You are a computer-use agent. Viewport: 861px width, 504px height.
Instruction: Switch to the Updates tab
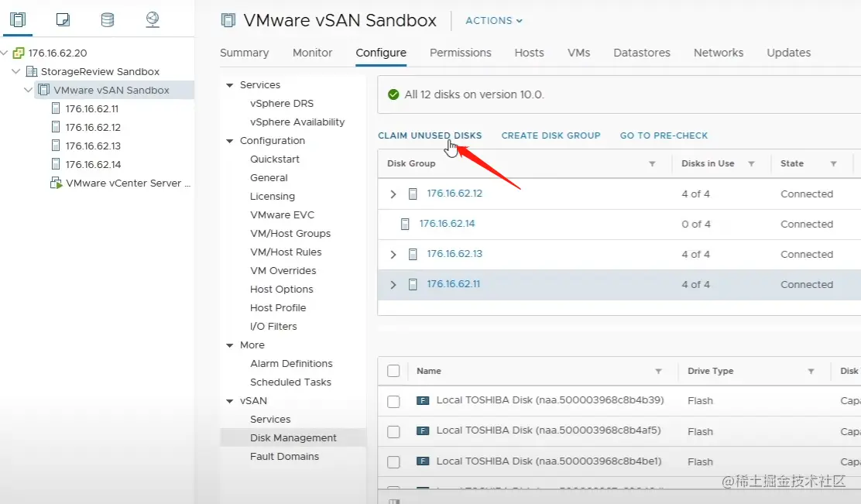(x=788, y=53)
